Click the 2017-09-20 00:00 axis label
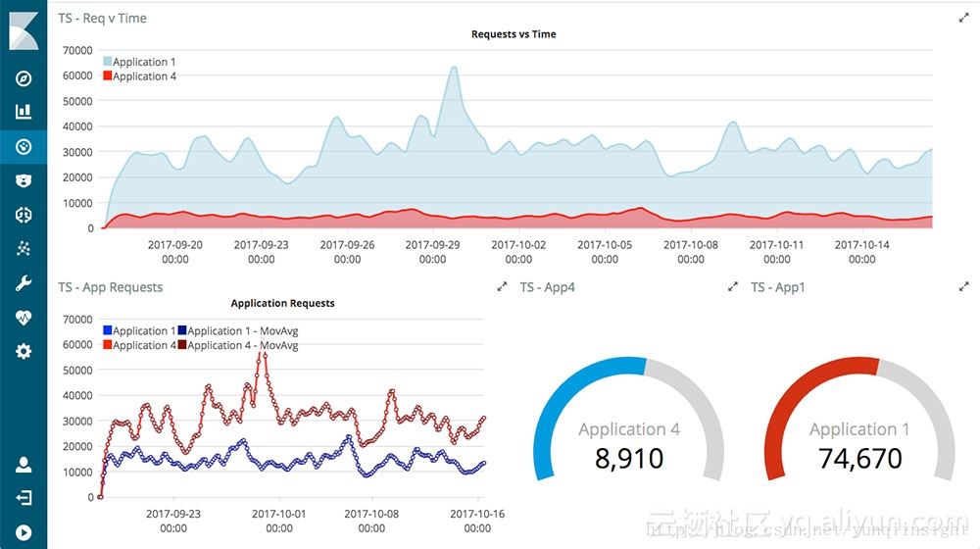Screen dimensions: 980x549 pyautogui.click(x=175, y=252)
